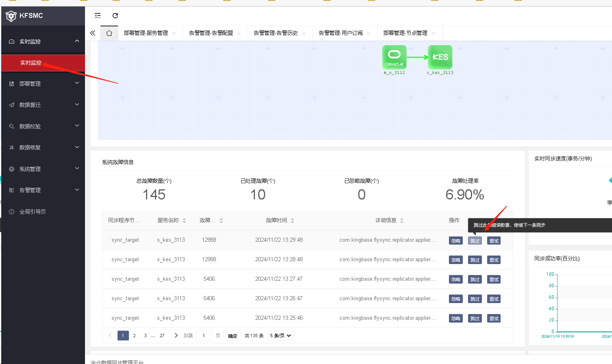
Task: Click 跳过 for the 13:28:48 fault row
Action: tap(475, 260)
